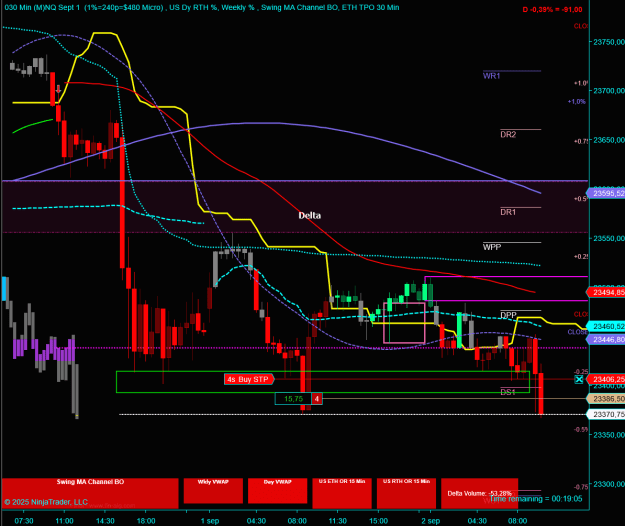Image resolution: width=625 pixels, height=526 pixels.
Task: Click the 07:30 time axis label
Action: [24, 521]
